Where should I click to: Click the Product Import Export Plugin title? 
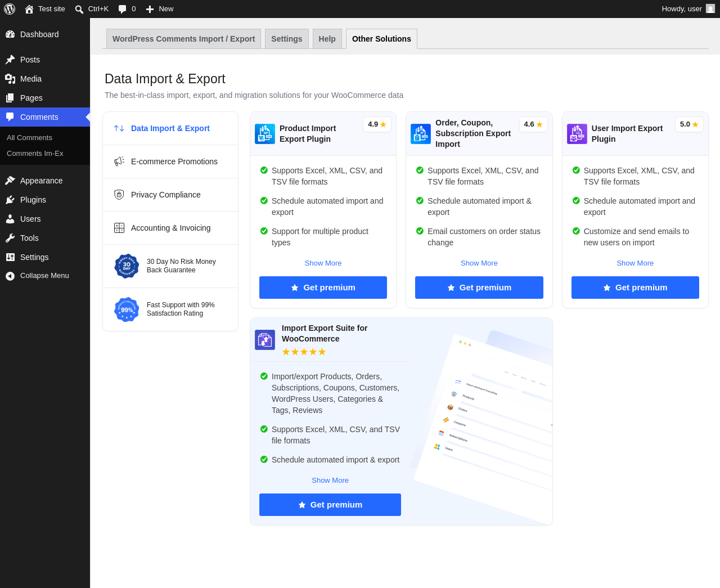point(308,134)
